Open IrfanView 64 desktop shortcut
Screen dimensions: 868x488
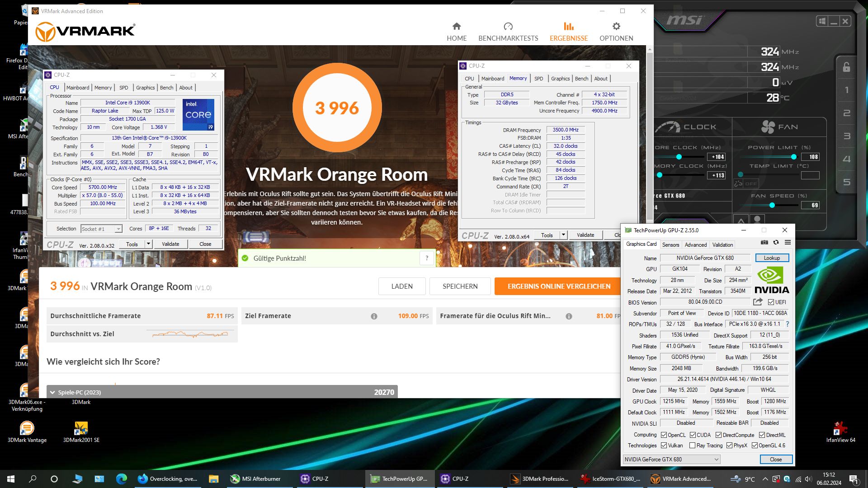coord(840,432)
